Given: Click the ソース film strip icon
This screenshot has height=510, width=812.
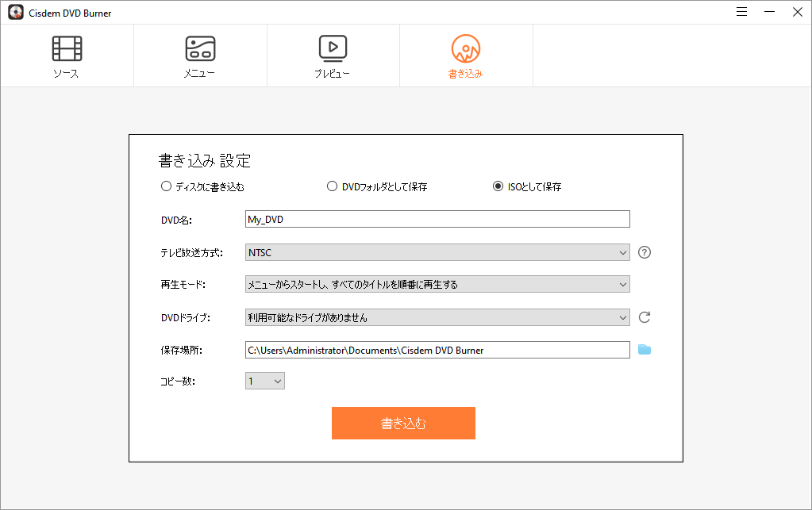Looking at the screenshot, I should point(67,48).
